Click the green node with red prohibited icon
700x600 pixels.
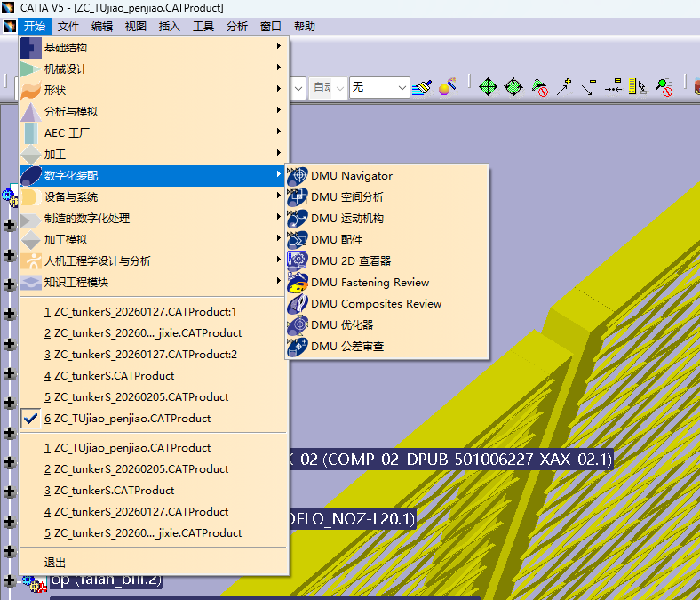coord(664,87)
